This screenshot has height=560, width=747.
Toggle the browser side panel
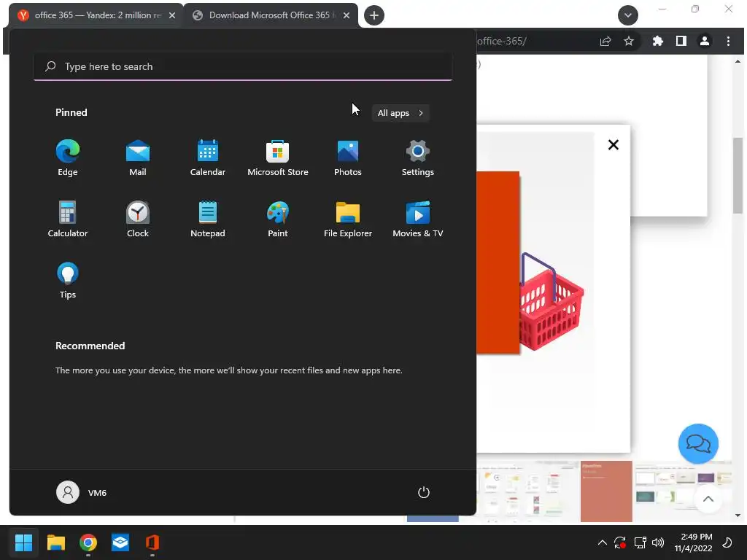681,42
